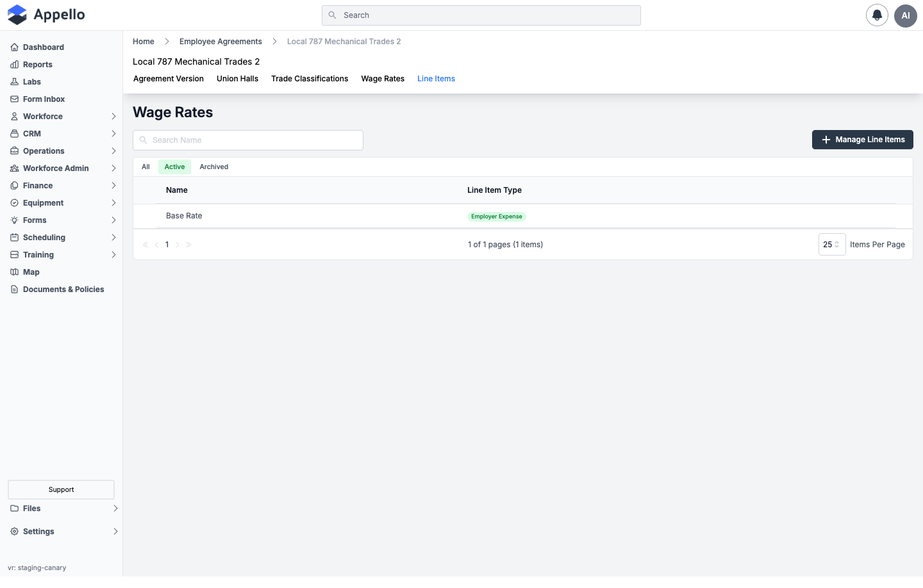Click the Appello logo

(46, 15)
